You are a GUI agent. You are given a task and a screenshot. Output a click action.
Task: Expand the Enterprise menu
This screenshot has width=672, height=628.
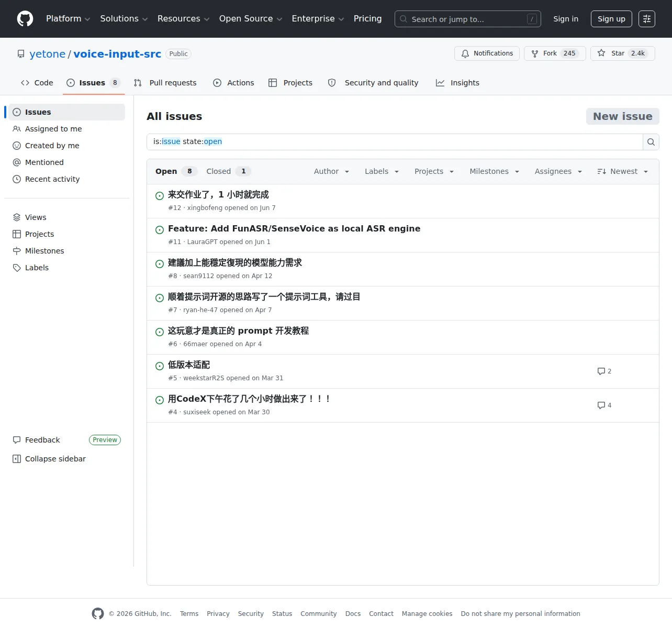318,19
